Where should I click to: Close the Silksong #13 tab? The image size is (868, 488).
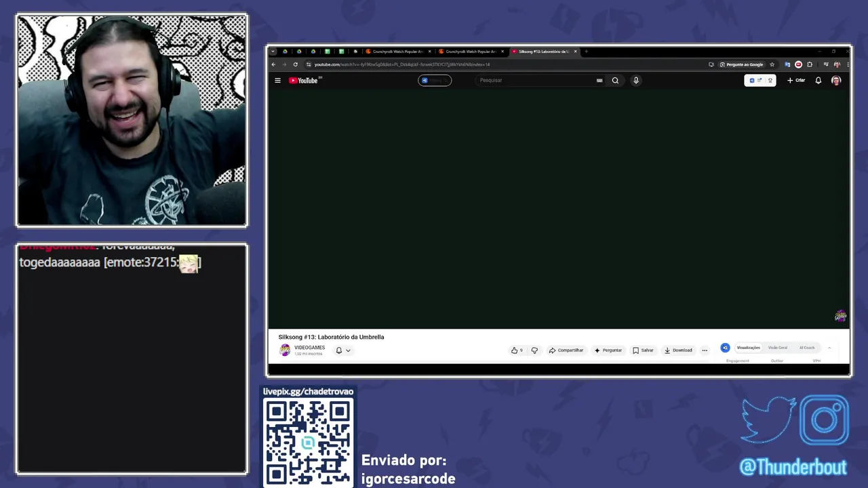click(576, 52)
